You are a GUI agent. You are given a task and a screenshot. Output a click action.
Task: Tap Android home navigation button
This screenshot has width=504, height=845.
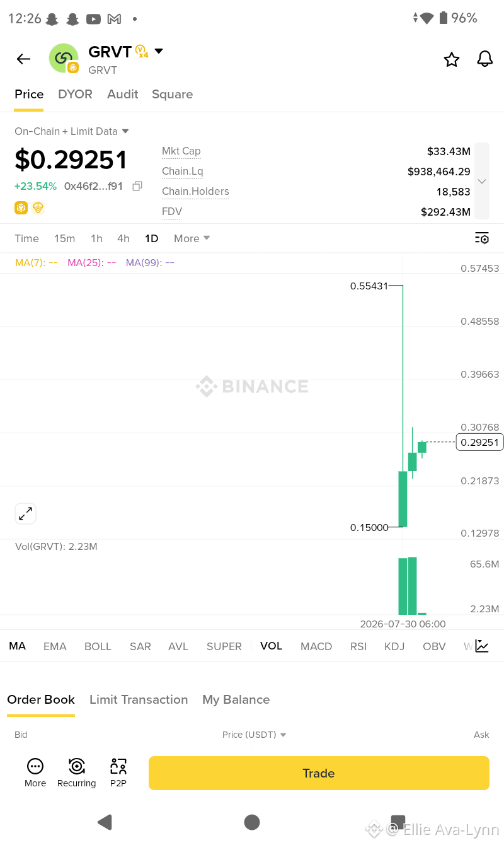pyautogui.click(x=252, y=822)
